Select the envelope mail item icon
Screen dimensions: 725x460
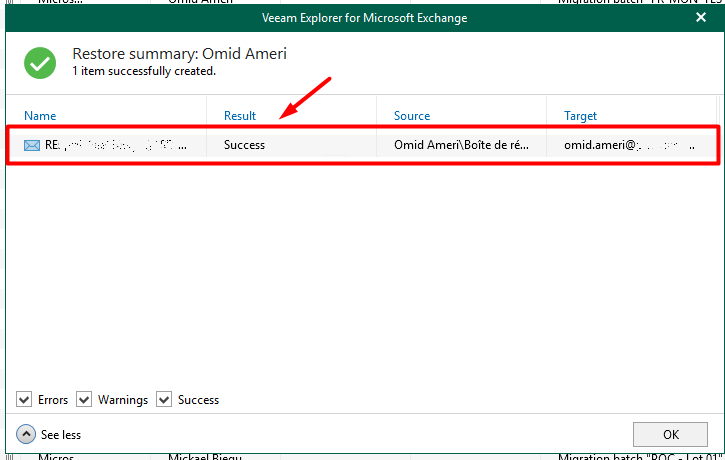[32, 146]
